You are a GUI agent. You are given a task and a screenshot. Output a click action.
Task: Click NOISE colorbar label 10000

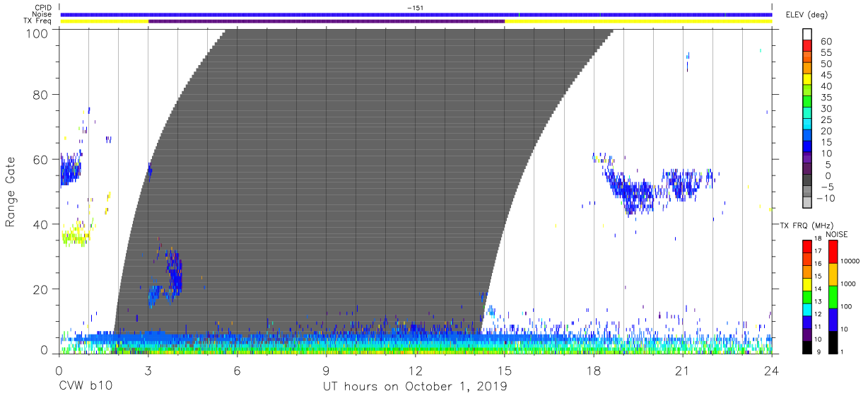click(850, 260)
